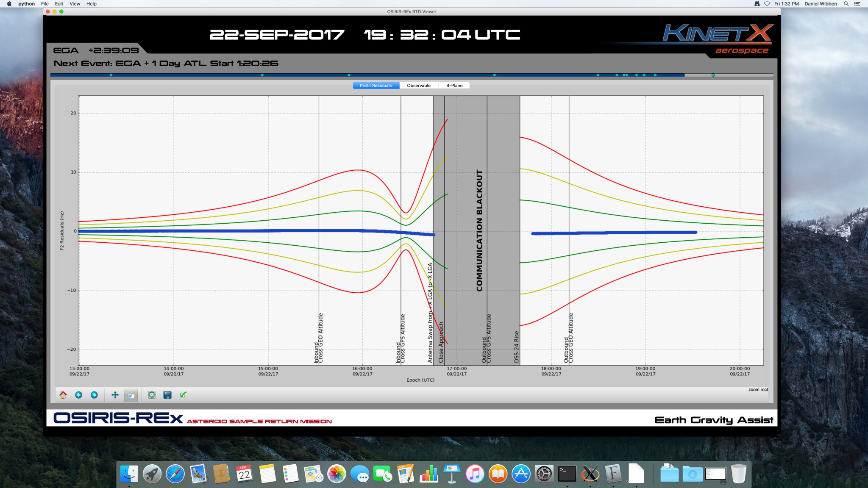This screenshot has height=488, width=868.
Task: Go forward to next plot view
Action: (94, 395)
